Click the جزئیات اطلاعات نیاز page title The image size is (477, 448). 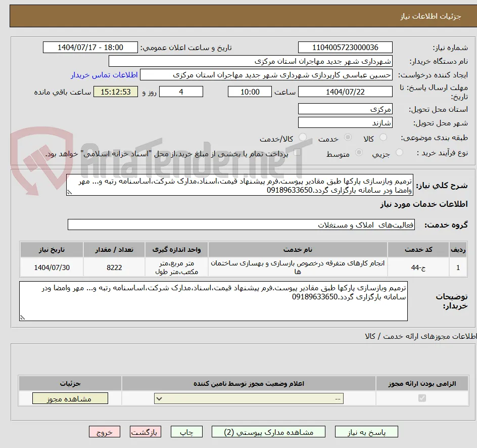[431, 16]
